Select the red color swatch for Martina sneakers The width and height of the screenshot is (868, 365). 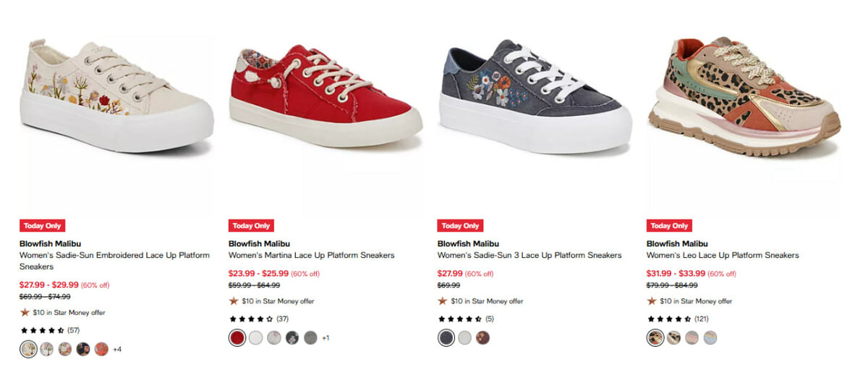[x=237, y=337]
